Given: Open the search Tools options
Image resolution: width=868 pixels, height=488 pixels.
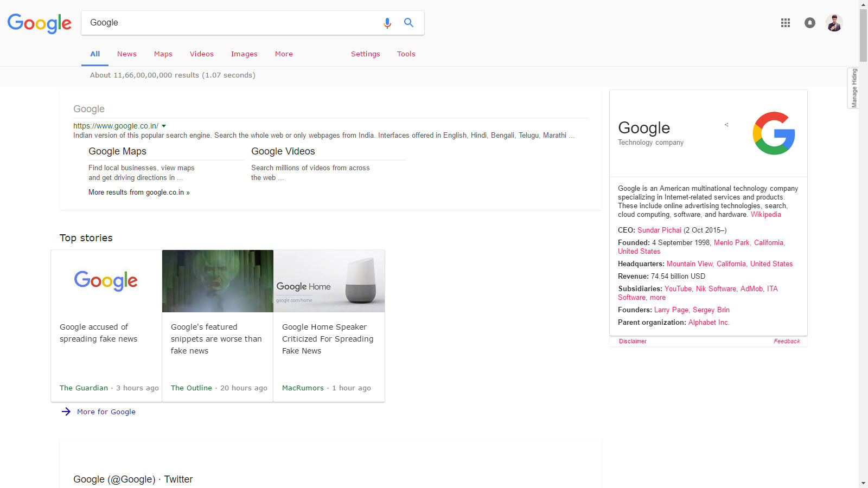Looking at the screenshot, I should pyautogui.click(x=406, y=54).
